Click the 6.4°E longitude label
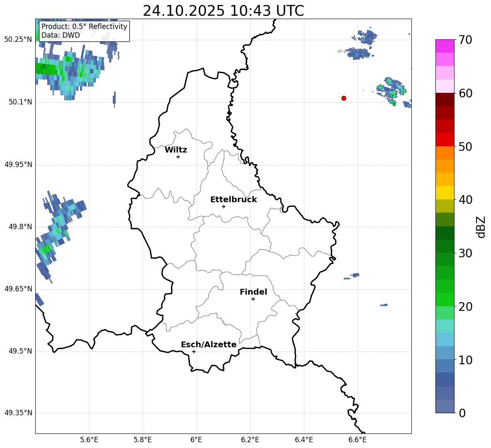This screenshot has height=448, width=491. point(304,440)
